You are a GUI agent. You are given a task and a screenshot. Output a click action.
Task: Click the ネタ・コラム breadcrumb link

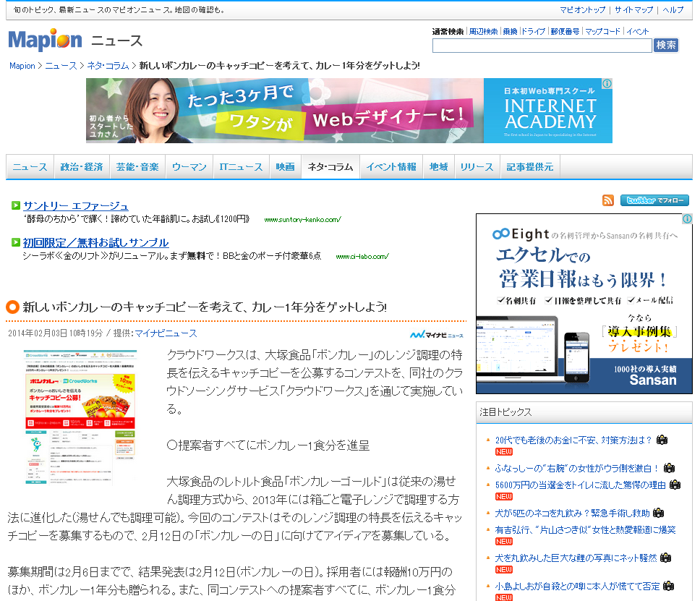[x=108, y=66]
